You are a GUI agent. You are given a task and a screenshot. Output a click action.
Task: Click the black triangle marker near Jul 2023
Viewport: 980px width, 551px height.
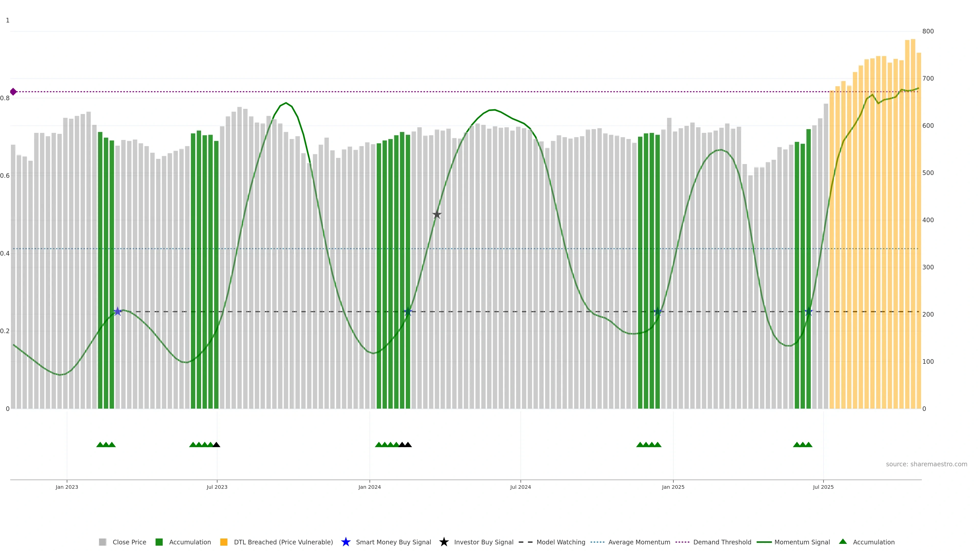(x=216, y=445)
